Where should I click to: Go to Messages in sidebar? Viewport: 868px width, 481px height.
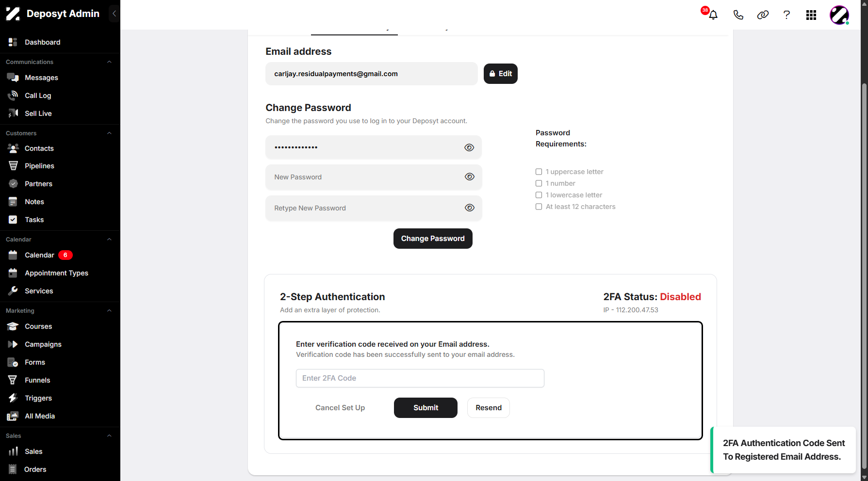click(x=41, y=78)
